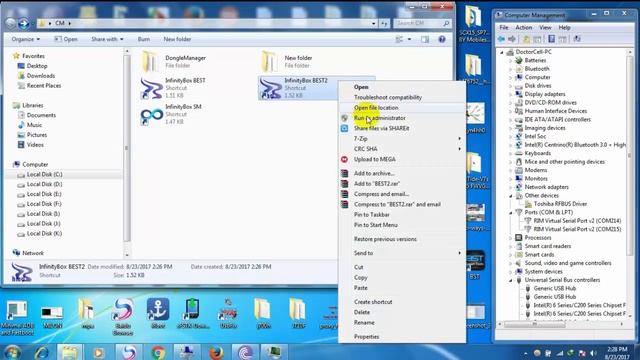Open Organize dropdown in Explorer toolbar
The height and width of the screenshot is (360, 640).
point(26,39)
